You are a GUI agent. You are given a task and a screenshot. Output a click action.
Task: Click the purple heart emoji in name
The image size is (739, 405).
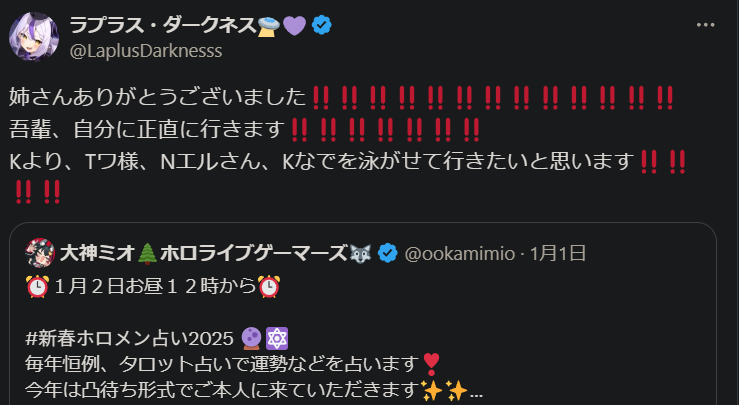click(x=295, y=25)
